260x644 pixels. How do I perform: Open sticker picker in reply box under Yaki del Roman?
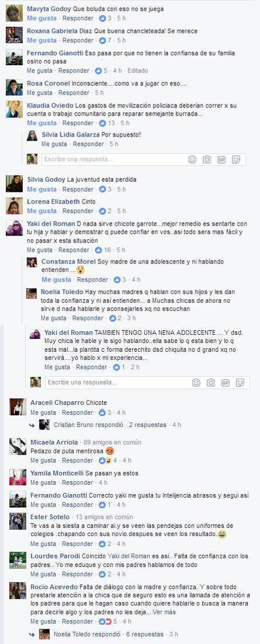pyautogui.click(x=240, y=383)
